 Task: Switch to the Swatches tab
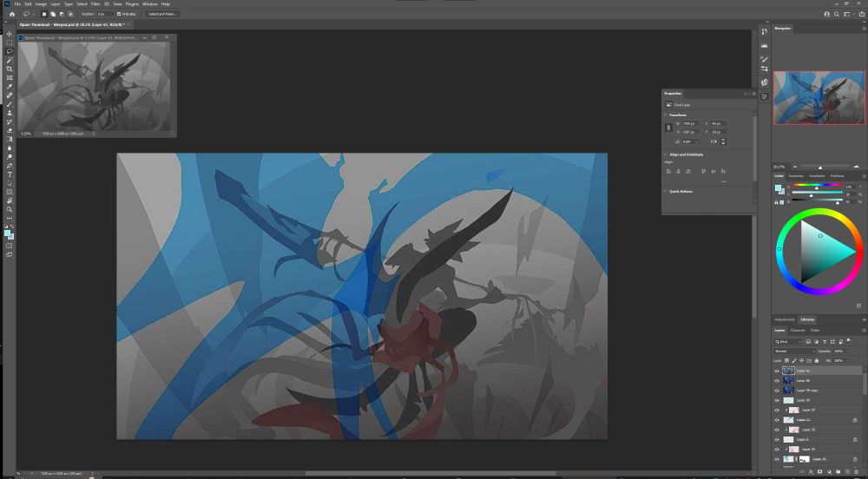796,176
